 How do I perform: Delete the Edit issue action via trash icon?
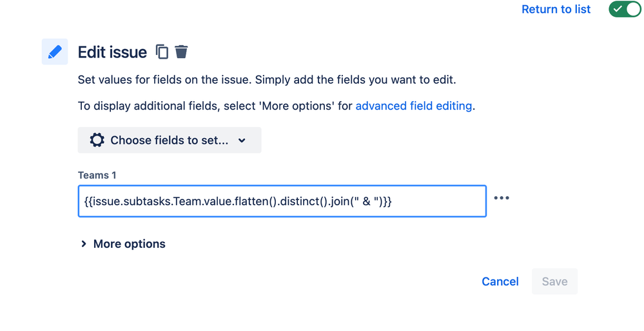(x=181, y=52)
